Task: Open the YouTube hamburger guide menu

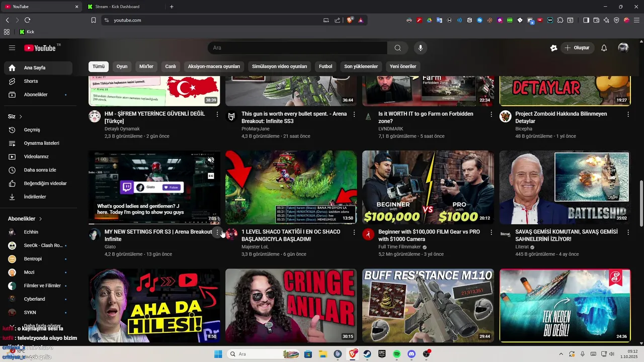Action: tap(12, 48)
